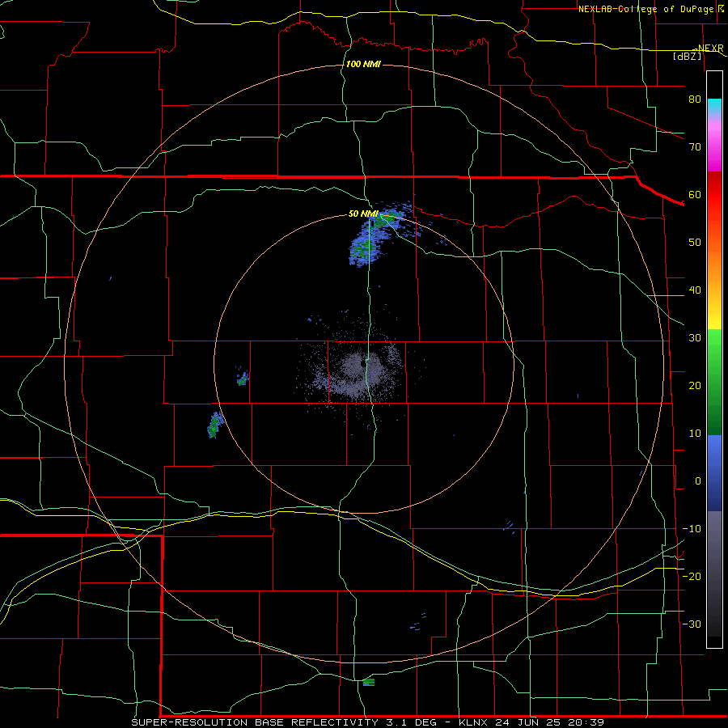Select the 80 dBZ scale tick label
The width and height of the screenshot is (728, 728).
tap(695, 99)
